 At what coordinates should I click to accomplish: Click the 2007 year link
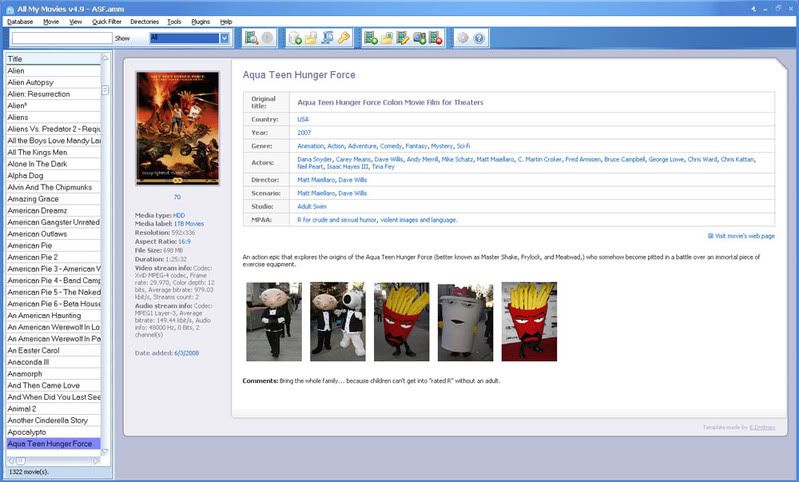(304, 132)
